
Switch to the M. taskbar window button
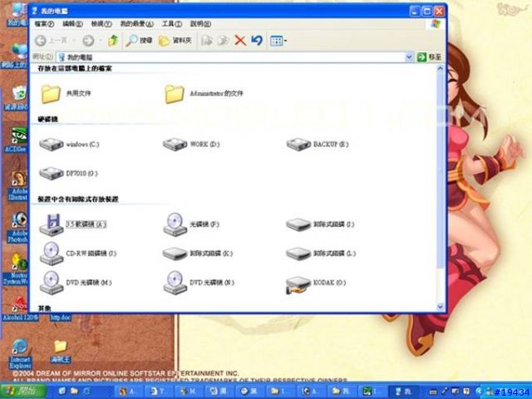pyautogui.click(x=189, y=392)
